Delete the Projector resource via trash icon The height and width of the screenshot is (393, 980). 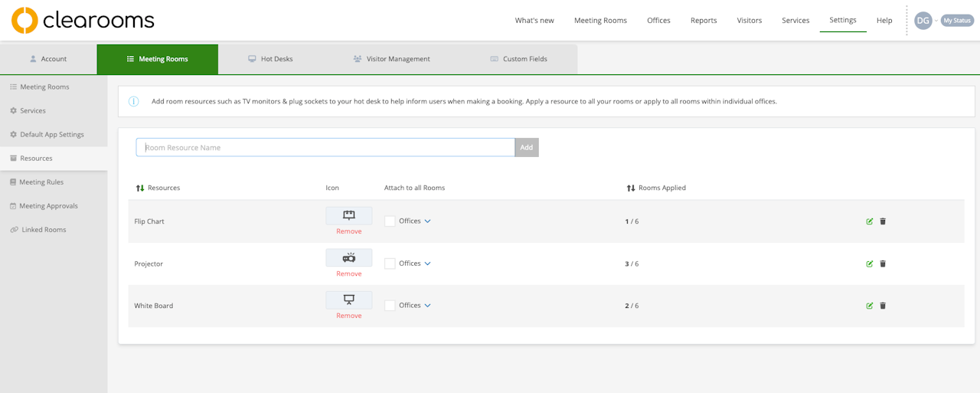[883, 264]
